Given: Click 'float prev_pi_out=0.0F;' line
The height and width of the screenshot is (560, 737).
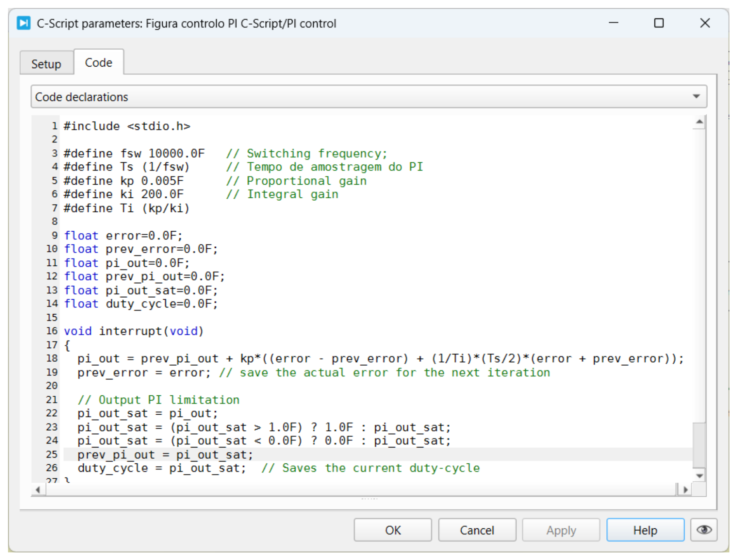Looking at the screenshot, I should point(144,276).
